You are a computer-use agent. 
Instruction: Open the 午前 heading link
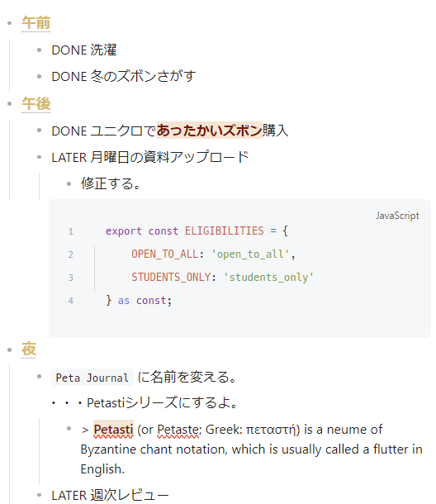36,23
